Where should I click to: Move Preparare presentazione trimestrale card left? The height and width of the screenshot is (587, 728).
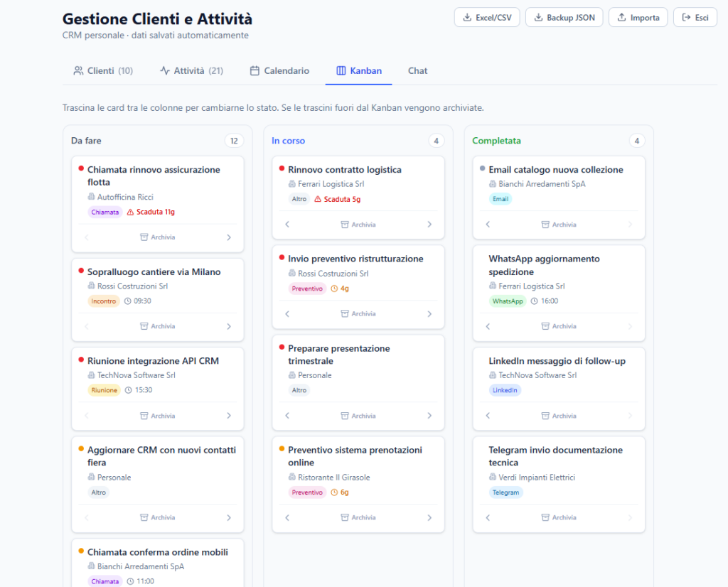point(287,416)
